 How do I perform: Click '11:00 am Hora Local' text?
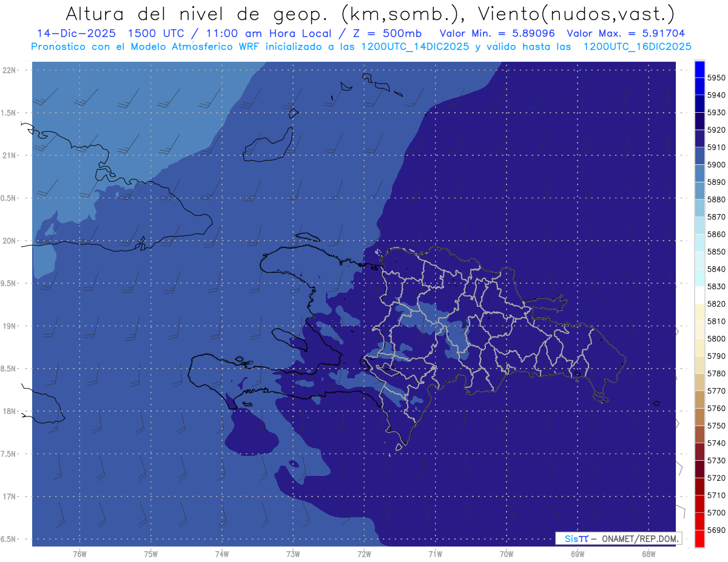[x=267, y=33]
